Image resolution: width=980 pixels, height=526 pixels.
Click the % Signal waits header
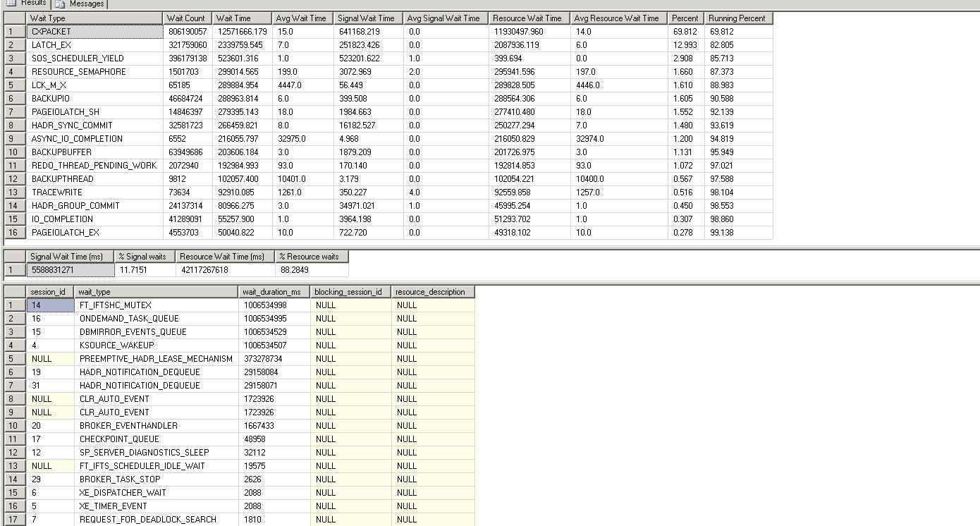(145, 257)
